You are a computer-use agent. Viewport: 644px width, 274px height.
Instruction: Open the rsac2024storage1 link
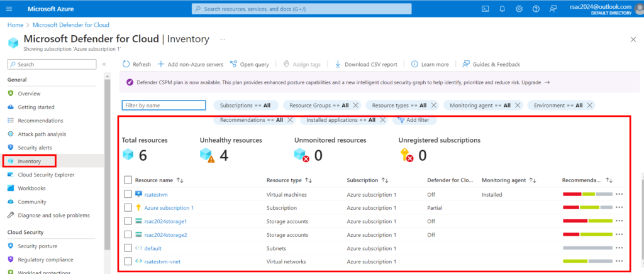tap(165, 221)
